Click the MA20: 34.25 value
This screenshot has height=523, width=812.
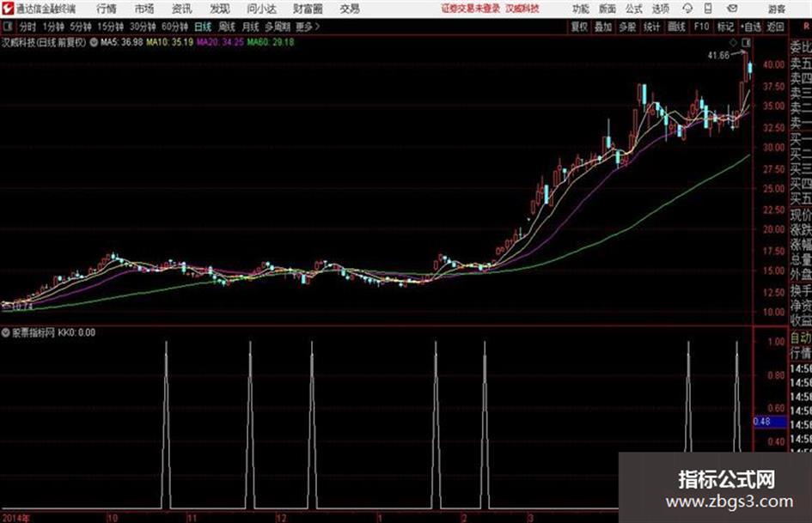pos(220,42)
